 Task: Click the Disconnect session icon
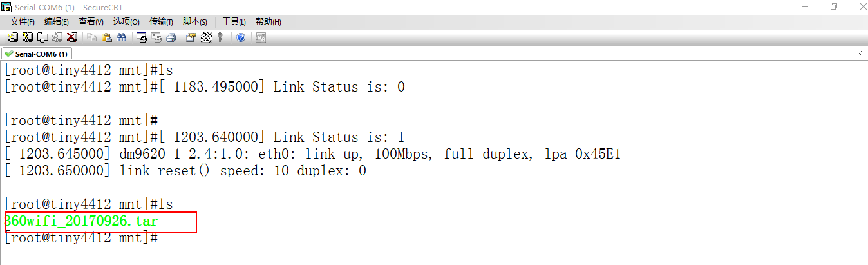click(x=72, y=37)
